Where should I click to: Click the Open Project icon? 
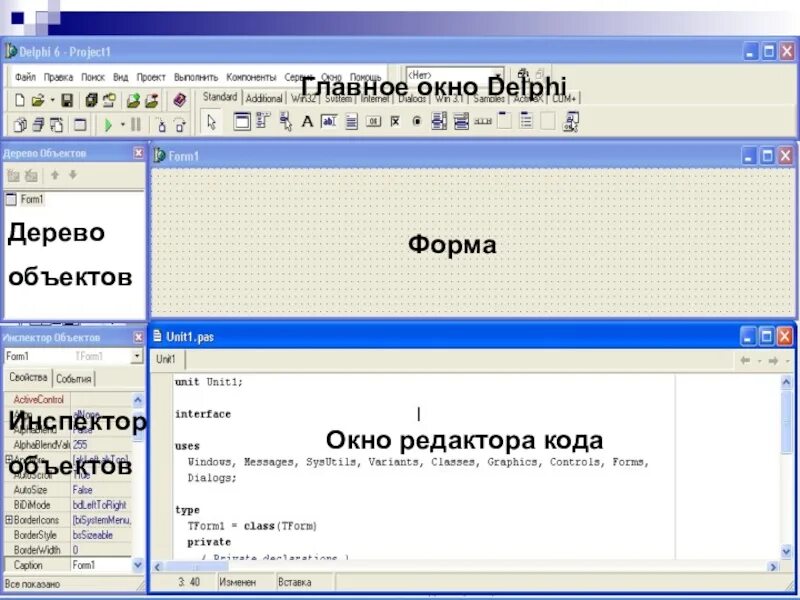[x=109, y=100]
